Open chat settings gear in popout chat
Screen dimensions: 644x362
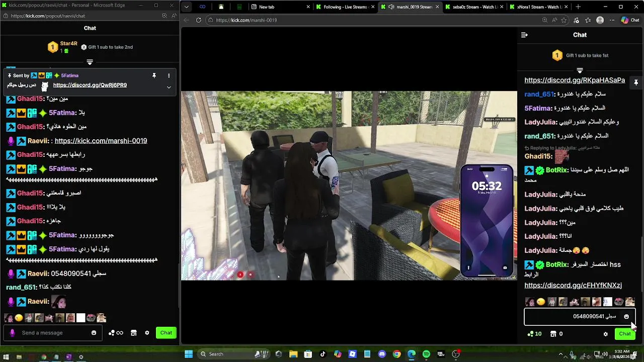click(147, 333)
